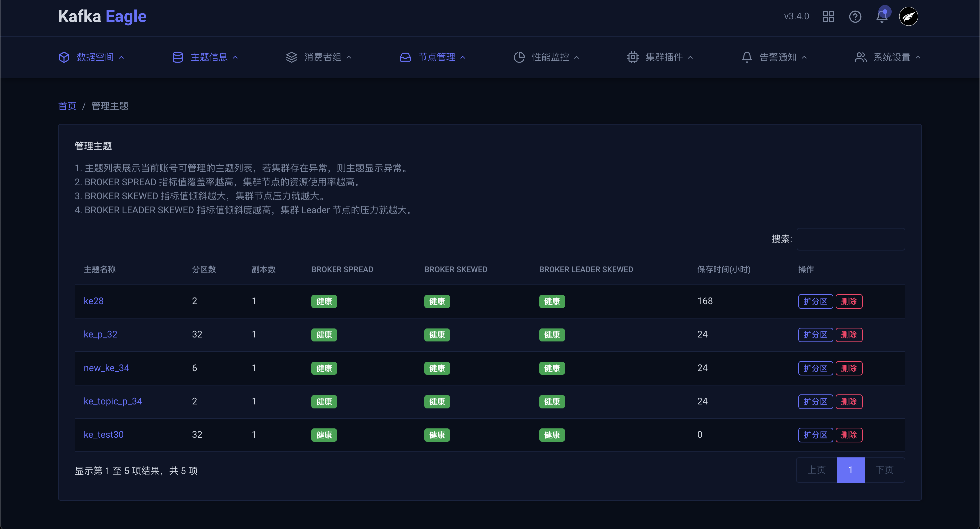
Task: Click the layers icon beside 消费者组
Action: click(291, 57)
